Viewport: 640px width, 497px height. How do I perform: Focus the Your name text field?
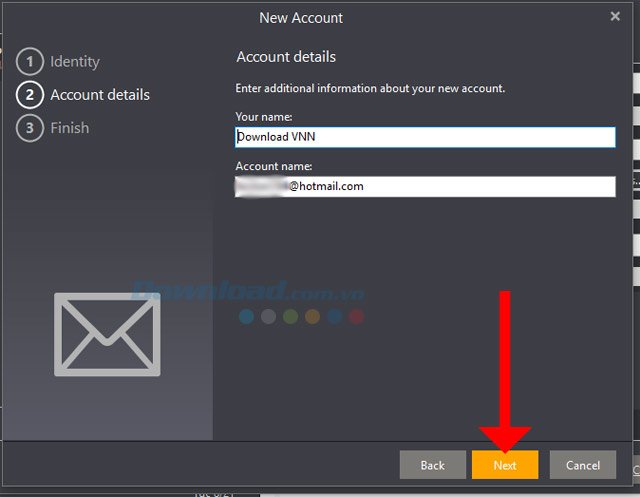coord(425,137)
